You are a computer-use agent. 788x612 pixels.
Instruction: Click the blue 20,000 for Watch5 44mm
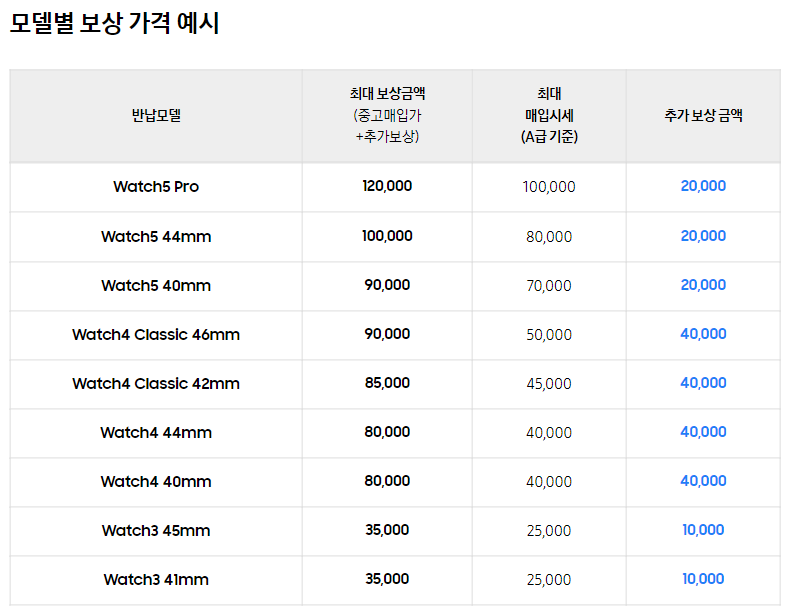(x=703, y=236)
